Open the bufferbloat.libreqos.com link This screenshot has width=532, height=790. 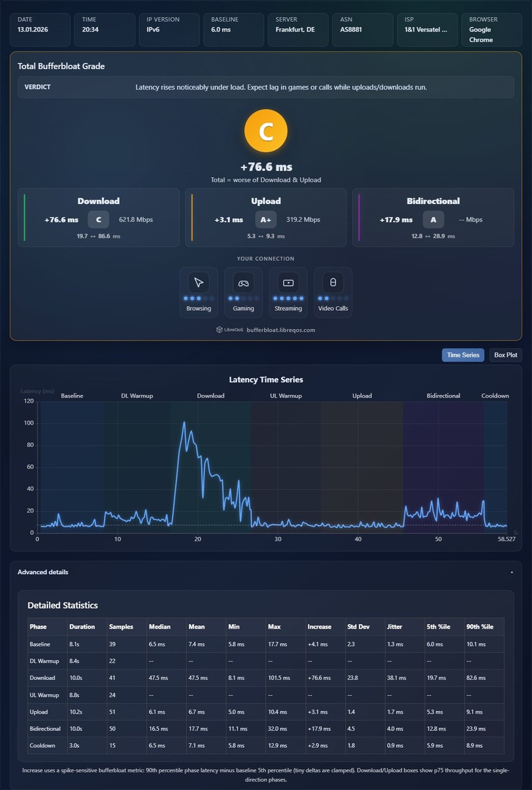[281, 330]
